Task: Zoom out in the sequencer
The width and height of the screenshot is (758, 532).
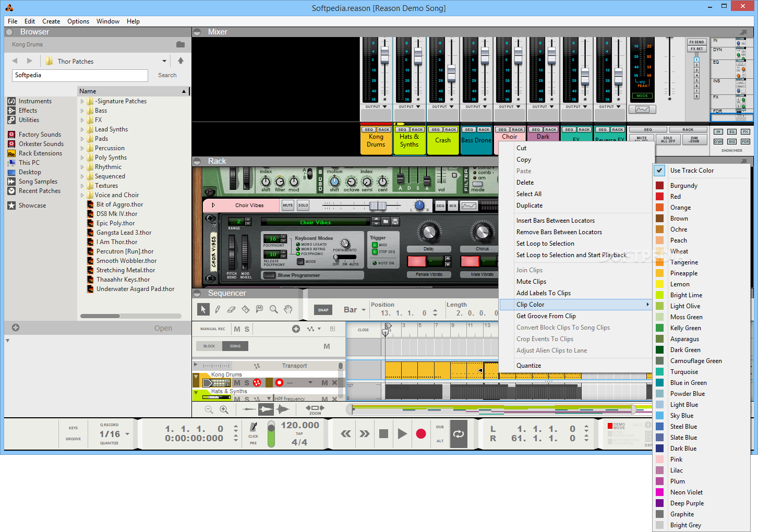Action: 209,409
